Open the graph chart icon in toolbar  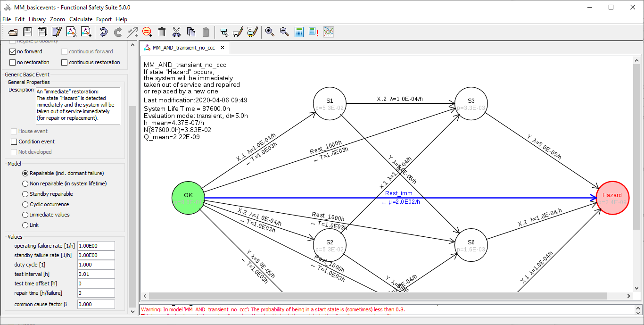329,32
